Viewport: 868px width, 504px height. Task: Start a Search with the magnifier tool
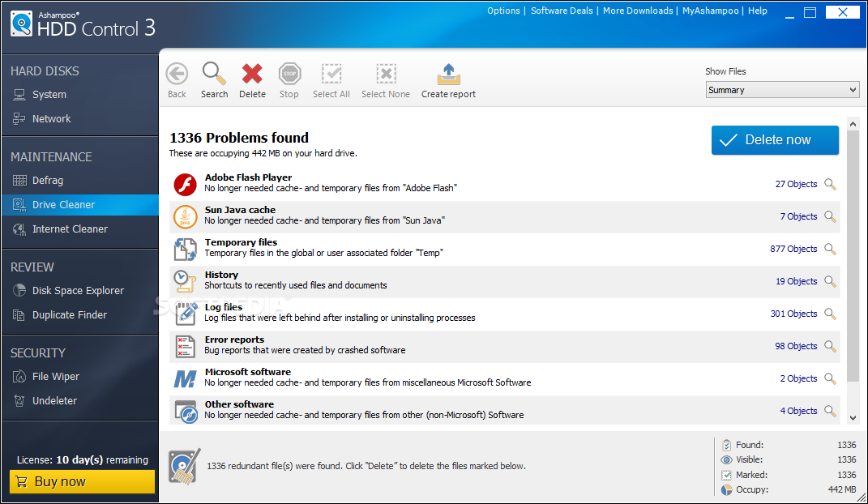(x=214, y=73)
